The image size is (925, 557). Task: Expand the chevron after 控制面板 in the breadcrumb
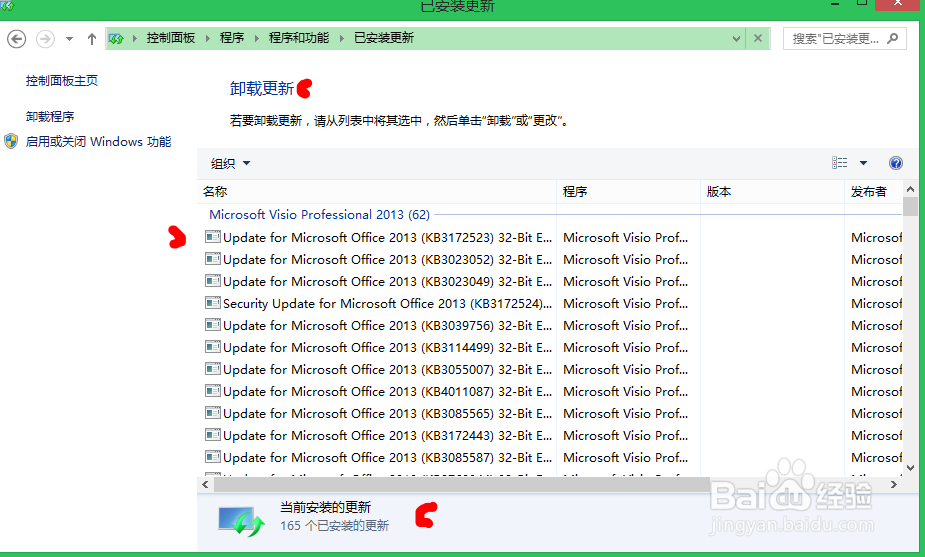[x=208, y=38]
